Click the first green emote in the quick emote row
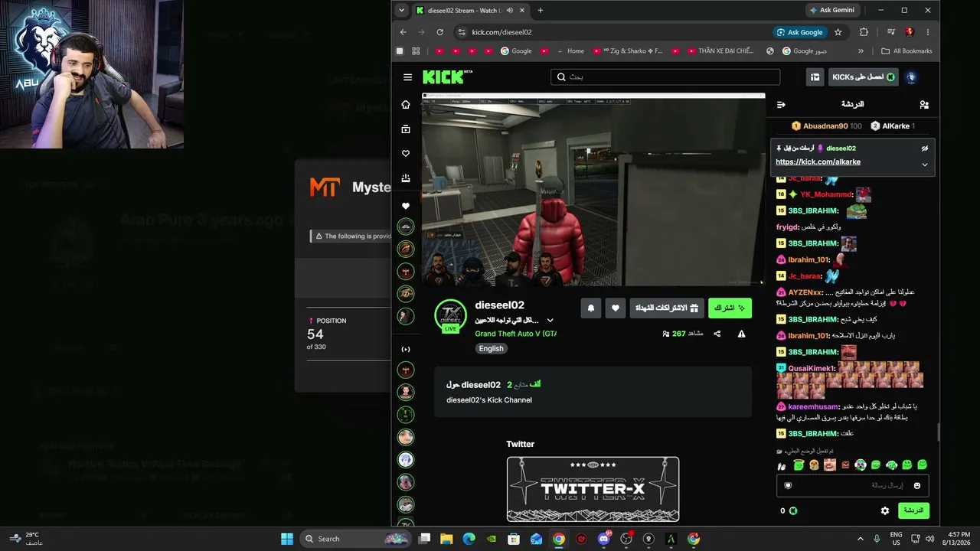 pos(799,465)
